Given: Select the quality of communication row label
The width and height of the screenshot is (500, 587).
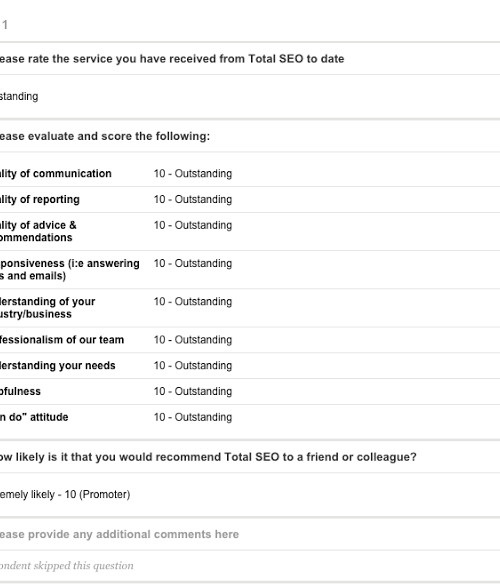Looking at the screenshot, I should pos(56,174).
